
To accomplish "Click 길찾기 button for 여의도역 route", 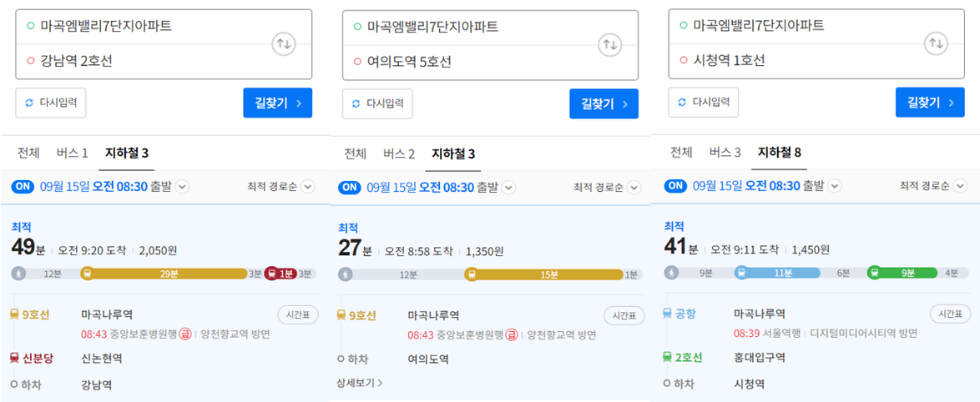I will coord(604,103).
